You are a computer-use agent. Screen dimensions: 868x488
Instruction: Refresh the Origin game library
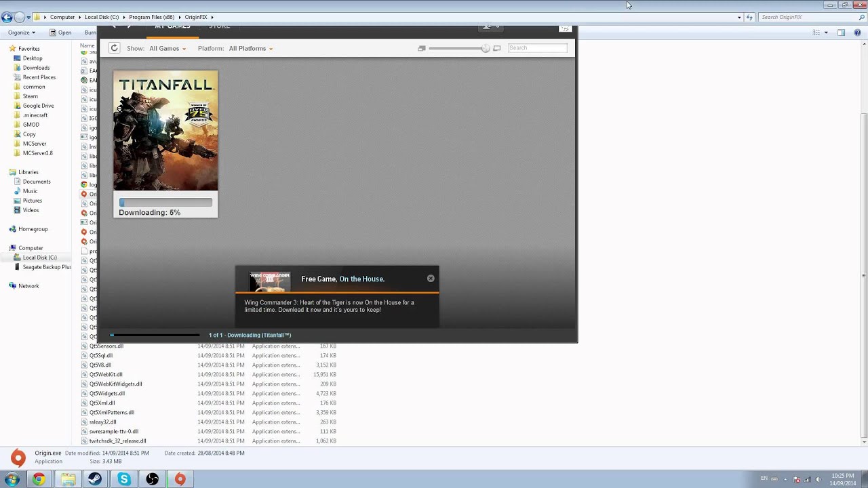click(114, 48)
